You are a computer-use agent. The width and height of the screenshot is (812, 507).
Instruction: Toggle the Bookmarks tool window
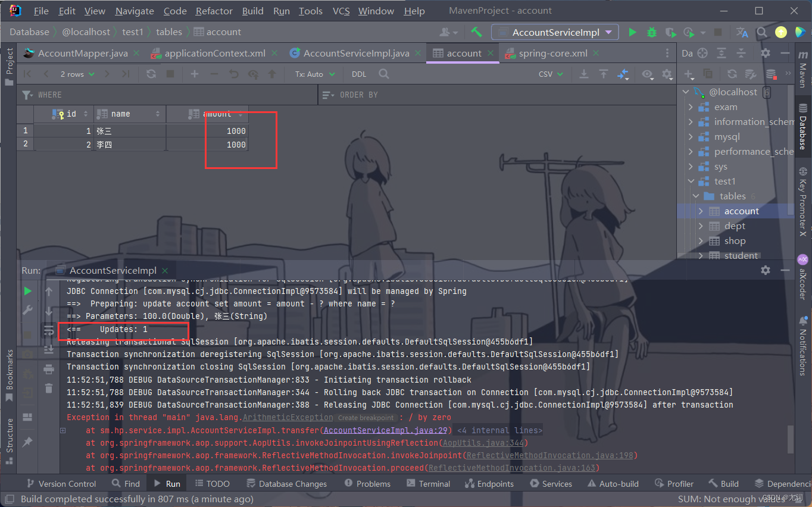pos(9,375)
